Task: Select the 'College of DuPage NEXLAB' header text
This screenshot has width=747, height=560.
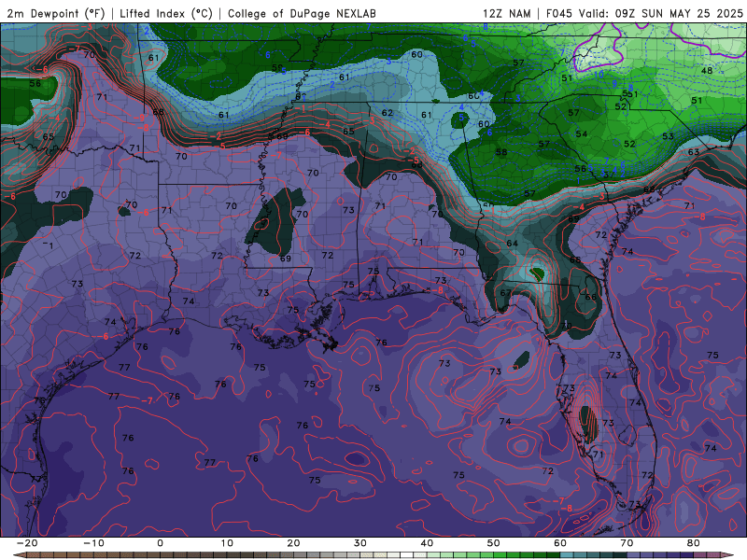Action: tap(302, 13)
